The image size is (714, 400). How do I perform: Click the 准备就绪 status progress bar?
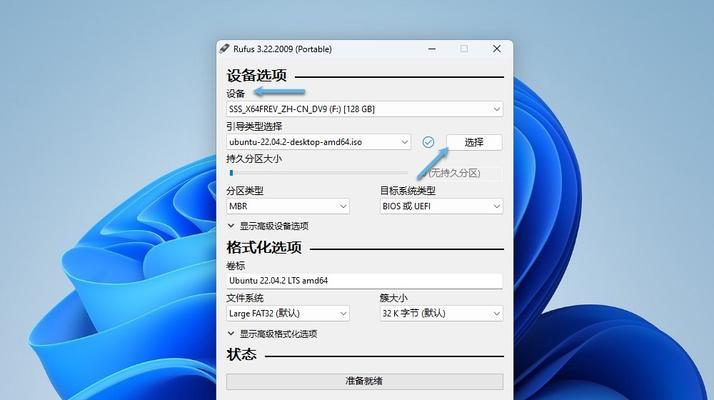pos(365,381)
